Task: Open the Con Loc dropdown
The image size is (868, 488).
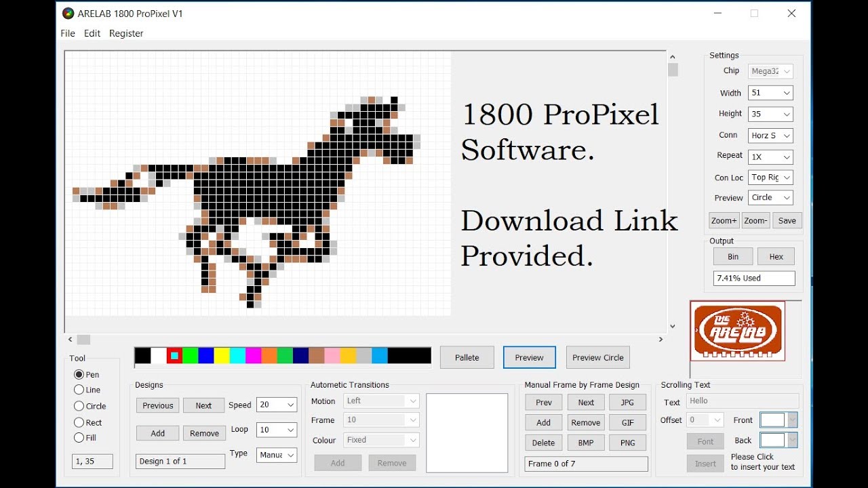Action: (x=770, y=178)
